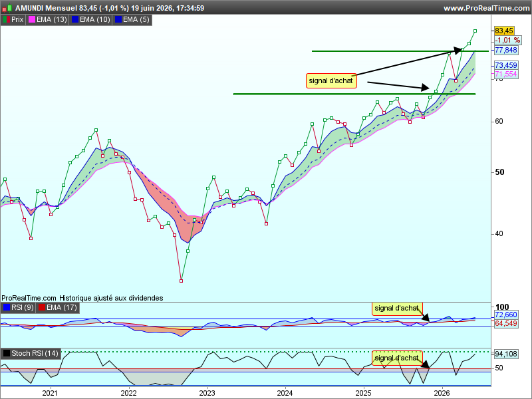Click the www.ProRealTime.com link
Viewport: 532px width, 399px height.
pos(487,8)
